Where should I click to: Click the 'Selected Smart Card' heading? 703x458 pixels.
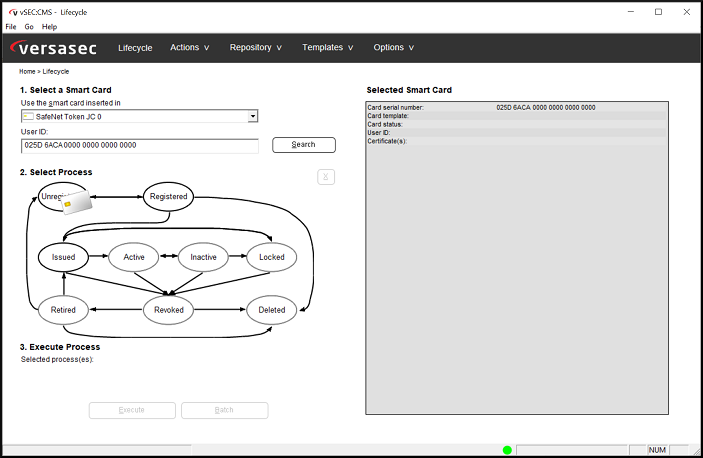click(409, 90)
